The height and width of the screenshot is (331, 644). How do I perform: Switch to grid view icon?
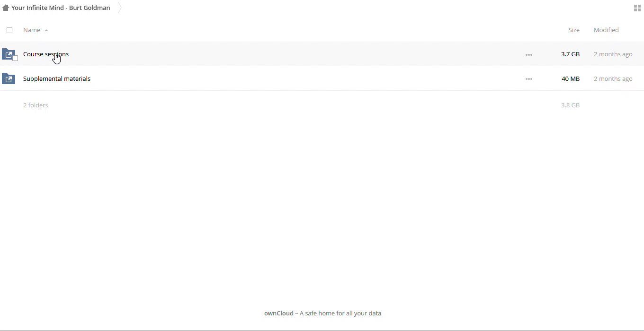click(x=637, y=8)
